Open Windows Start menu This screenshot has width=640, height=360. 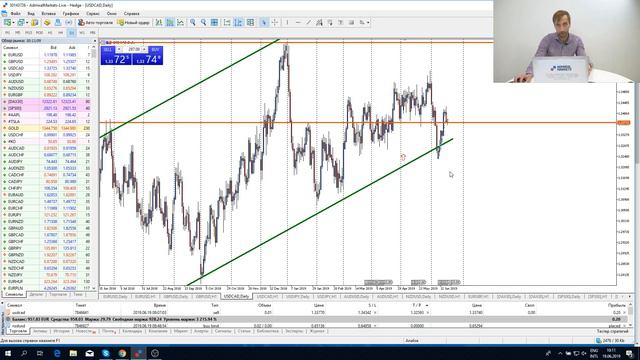(x=8, y=353)
